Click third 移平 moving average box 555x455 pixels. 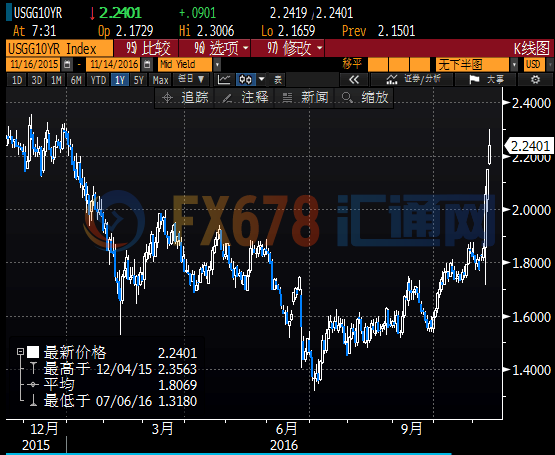[420, 64]
